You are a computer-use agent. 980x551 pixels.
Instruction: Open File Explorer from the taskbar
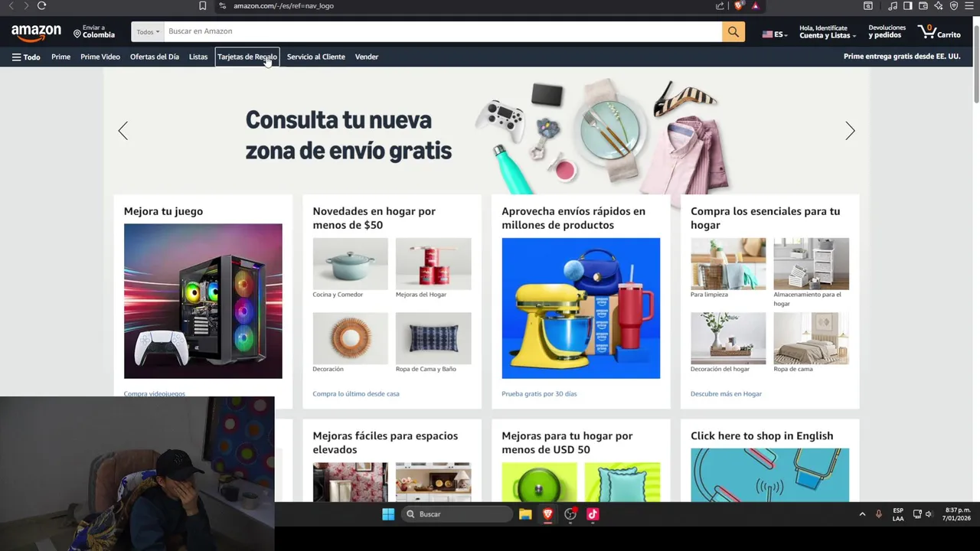click(525, 514)
